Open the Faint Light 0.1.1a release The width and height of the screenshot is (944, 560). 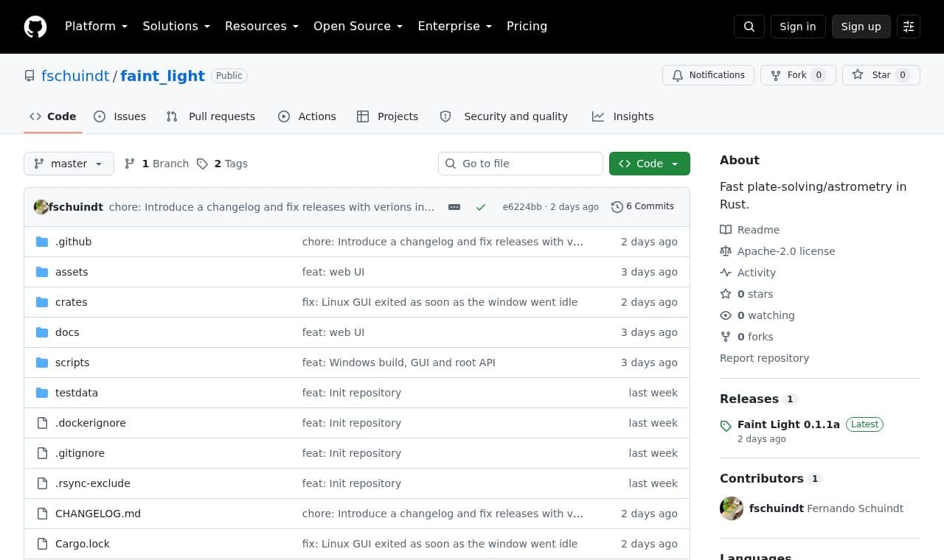point(788,424)
